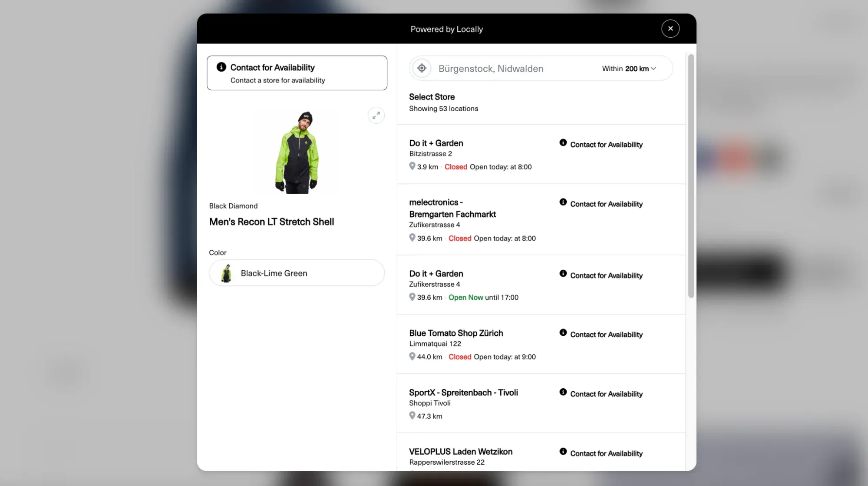The height and width of the screenshot is (486, 868).
Task: Use current location crosshair icon
Action: [421, 68]
